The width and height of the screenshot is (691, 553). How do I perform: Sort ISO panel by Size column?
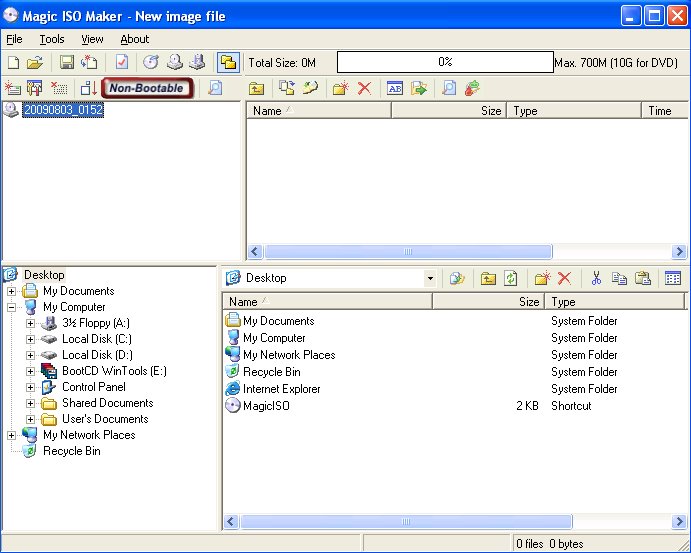(449, 111)
